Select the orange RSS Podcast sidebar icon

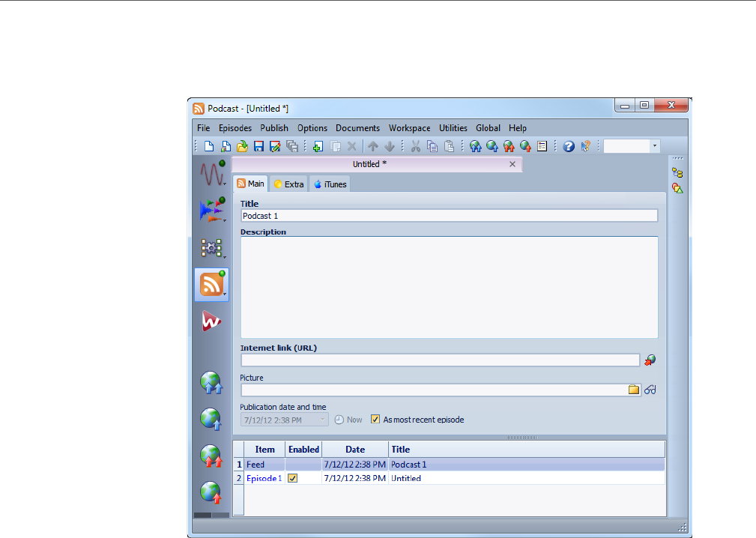point(211,285)
